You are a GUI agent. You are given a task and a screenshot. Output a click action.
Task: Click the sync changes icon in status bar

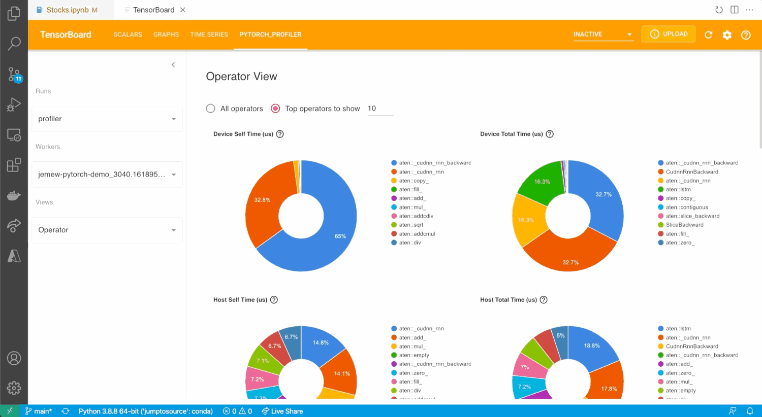[x=65, y=411]
